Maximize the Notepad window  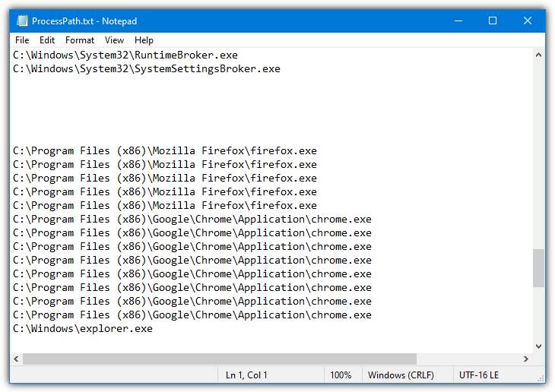pyautogui.click(x=493, y=21)
